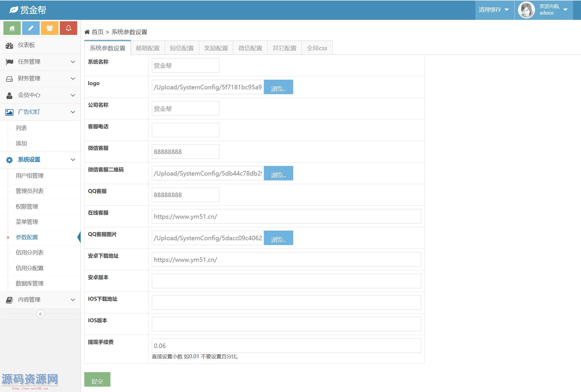This screenshot has height=392, width=581.
Task: Click the orange users shortcut icon
Action: pyautogui.click(x=49, y=28)
